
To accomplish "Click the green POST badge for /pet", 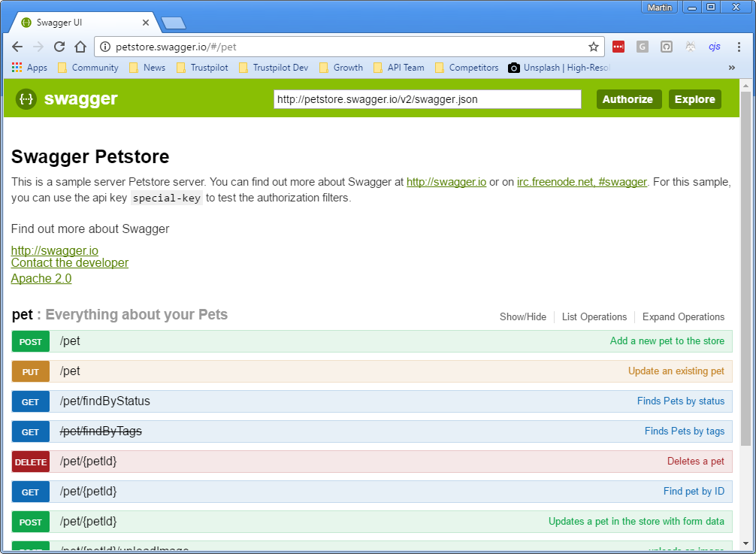I will pyautogui.click(x=30, y=341).
